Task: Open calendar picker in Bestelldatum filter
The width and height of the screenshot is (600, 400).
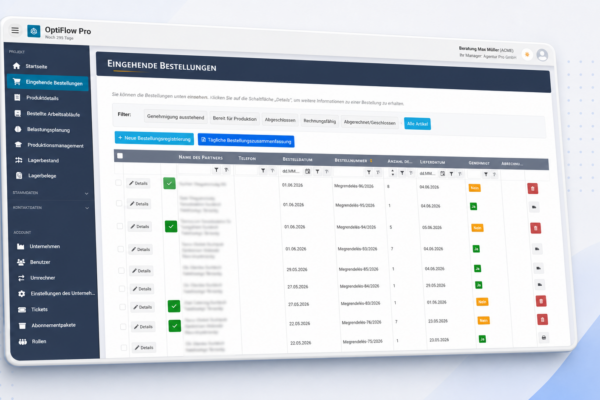Action: coord(307,171)
